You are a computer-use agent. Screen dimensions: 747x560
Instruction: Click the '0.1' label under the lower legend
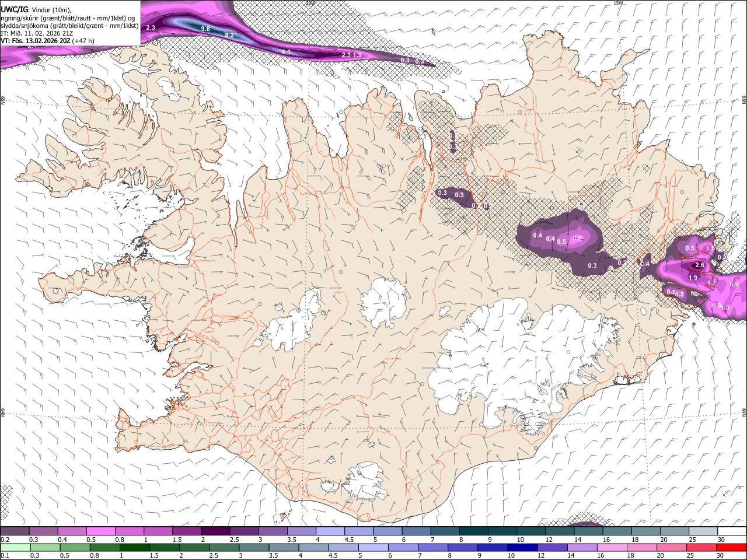[x=5, y=555]
